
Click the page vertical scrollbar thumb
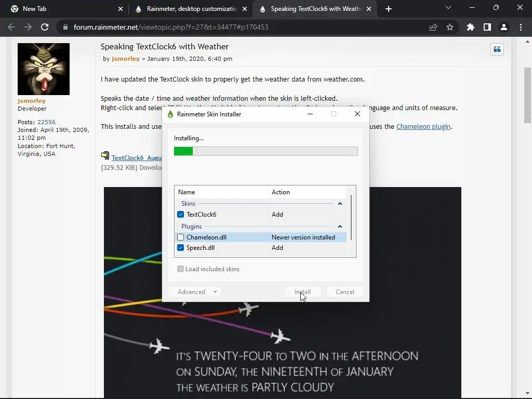(x=527, y=96)
